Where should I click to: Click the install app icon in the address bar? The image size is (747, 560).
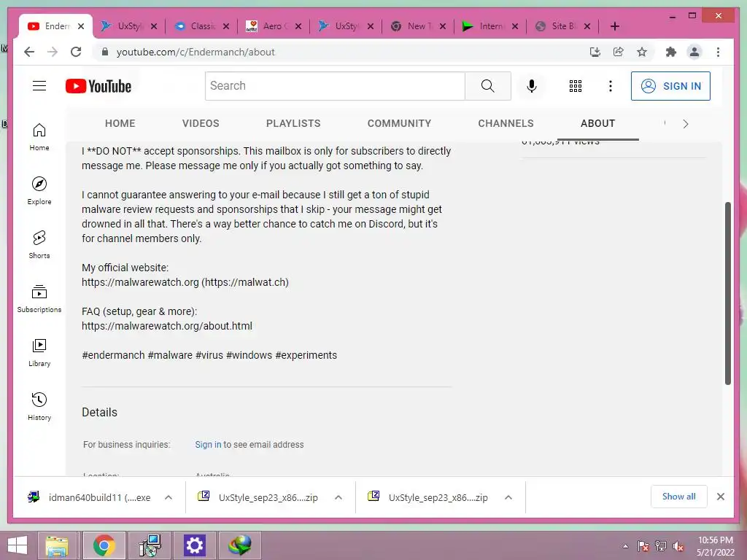[x=595, y=52]
